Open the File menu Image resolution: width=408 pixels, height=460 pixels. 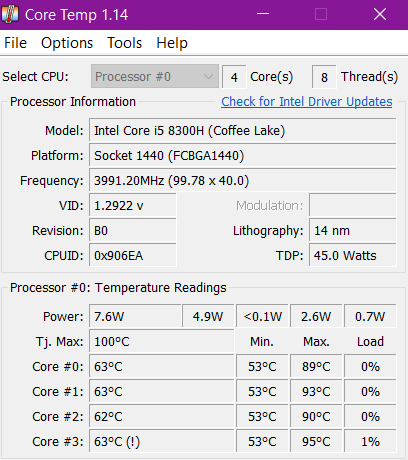tap(15, 43)
